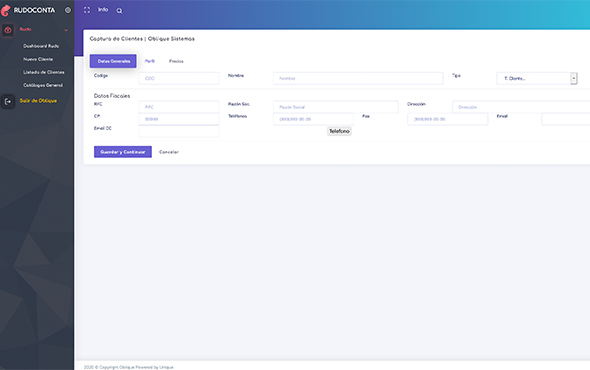Collapse the Rudo menu chevron
The image size is (590, 370).
click(66, 30)
